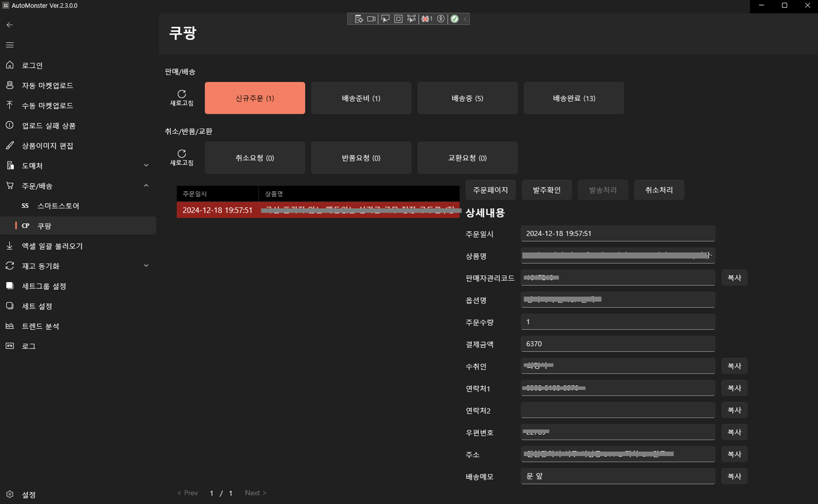Switch to 반품요청 (0) tab
This screenshot has height=504, width=818.
point(361,158)
